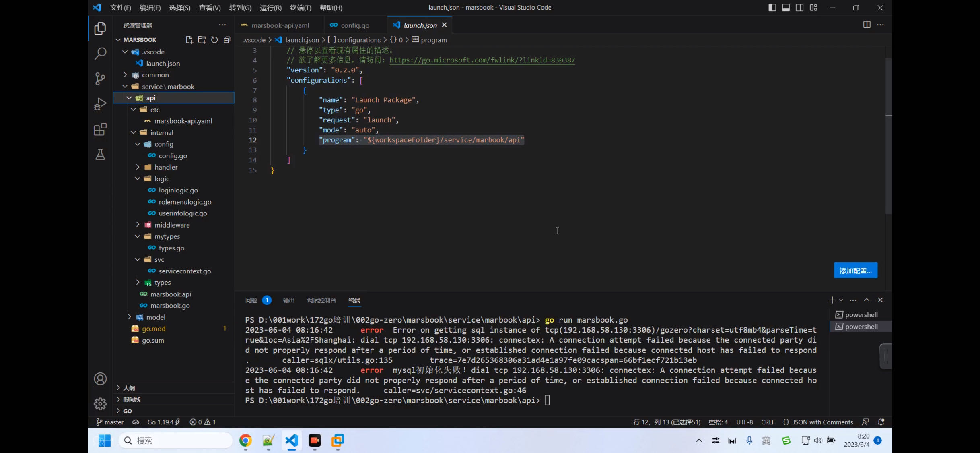The image size is (980, 453).
Task: Open the 运行(R) menu
Action: click(270, 8)
